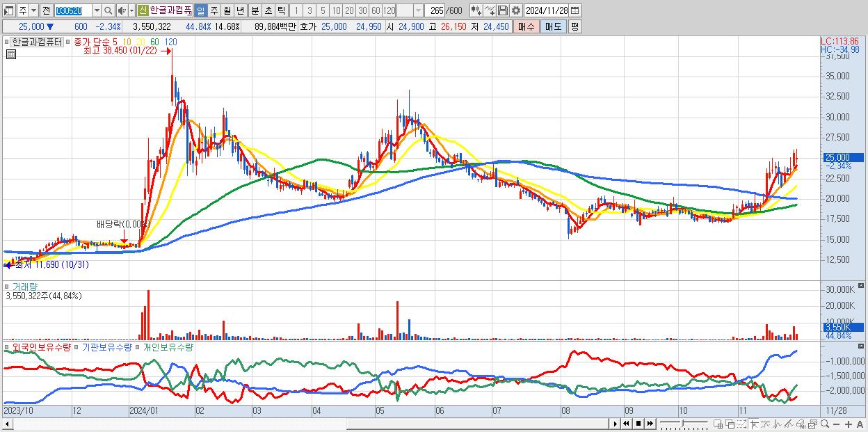Select the 초 second period toggle
The image size is (868, 432).
(x=268, y=10)
